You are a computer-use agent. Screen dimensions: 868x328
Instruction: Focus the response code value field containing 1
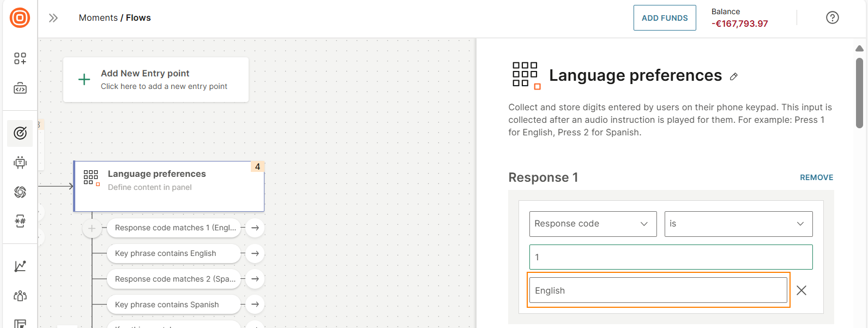click(x=671, y=257)
